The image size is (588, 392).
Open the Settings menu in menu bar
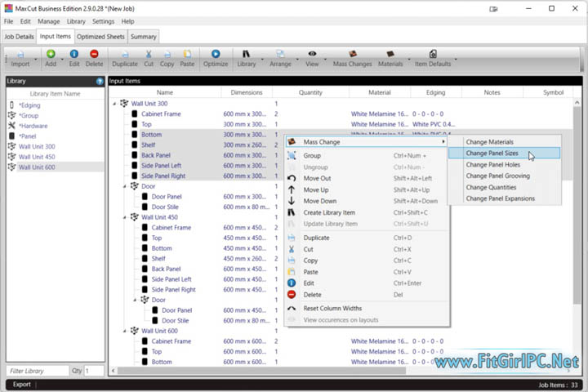(x=103, y=21)
